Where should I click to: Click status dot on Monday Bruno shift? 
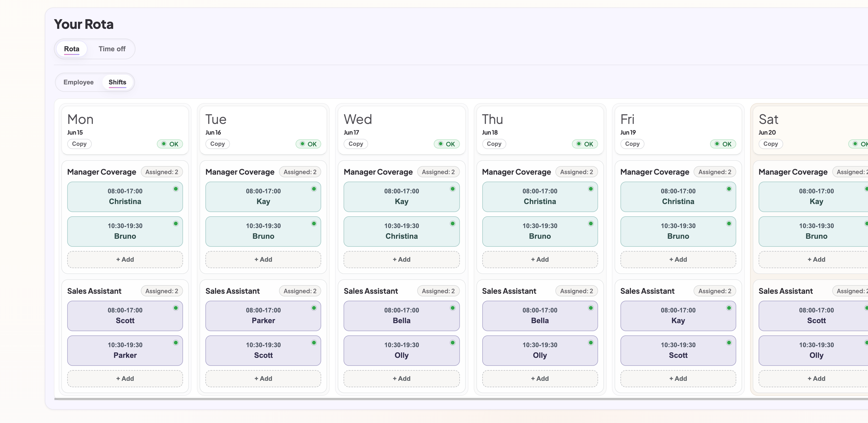coord(176,224)
